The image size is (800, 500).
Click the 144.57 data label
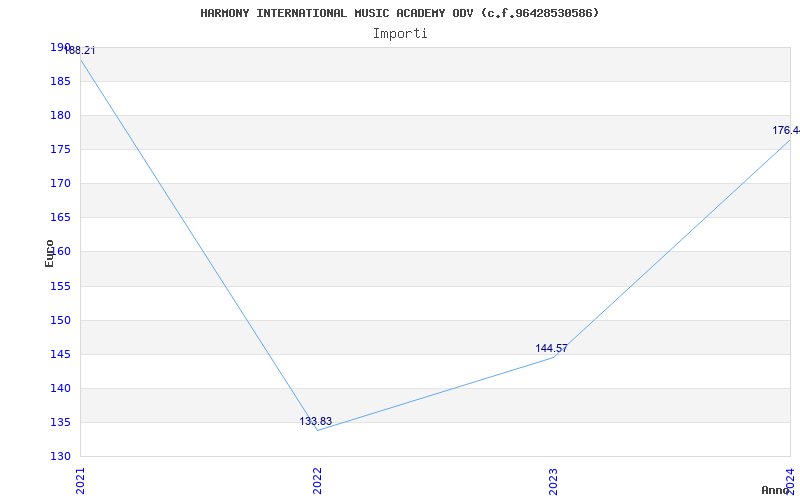(551, 348)
